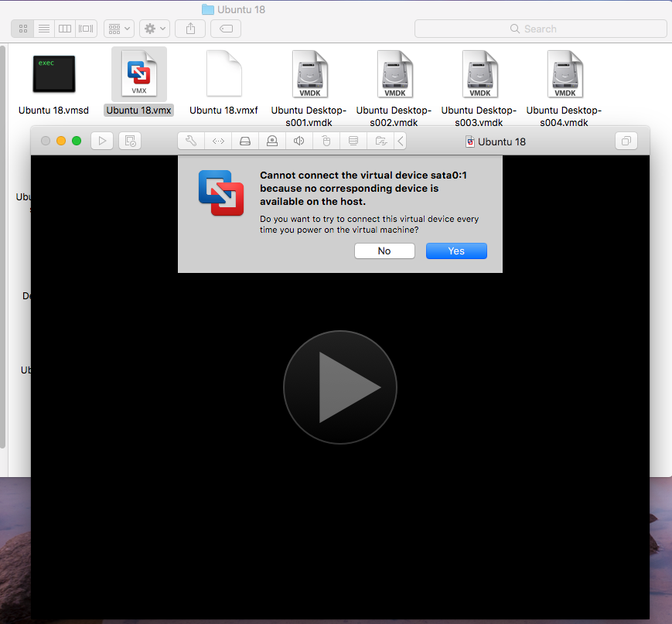Click the Finder Search field
Viewport: 672px width, 624px height.
541,29
